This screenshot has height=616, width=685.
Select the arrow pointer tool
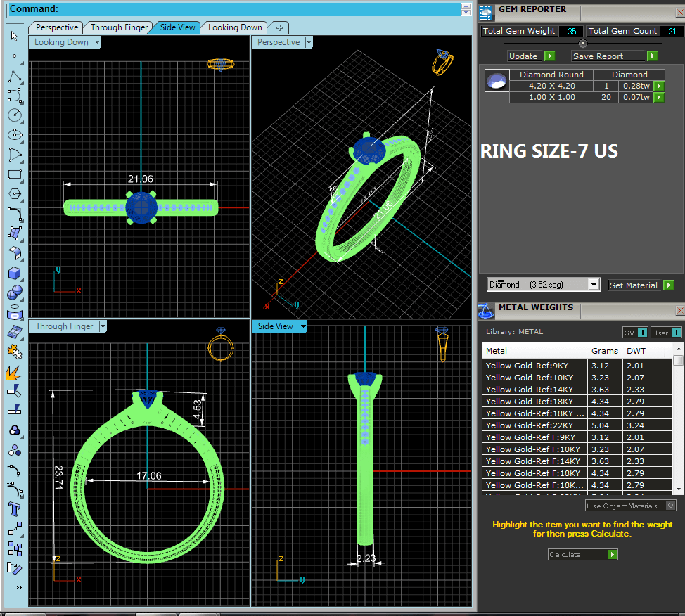click(x=15, y=36)
